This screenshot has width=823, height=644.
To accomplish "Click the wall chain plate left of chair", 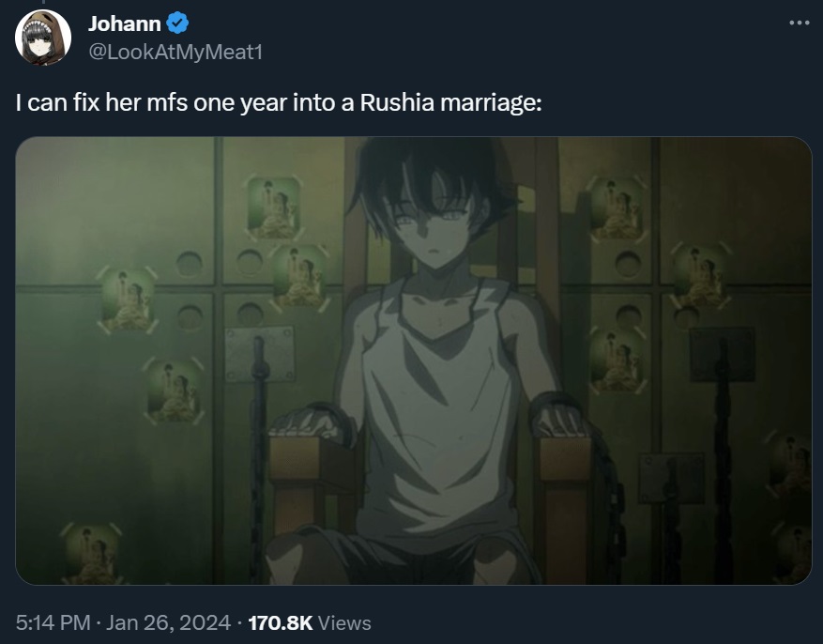I will click(x=259, y=353).
